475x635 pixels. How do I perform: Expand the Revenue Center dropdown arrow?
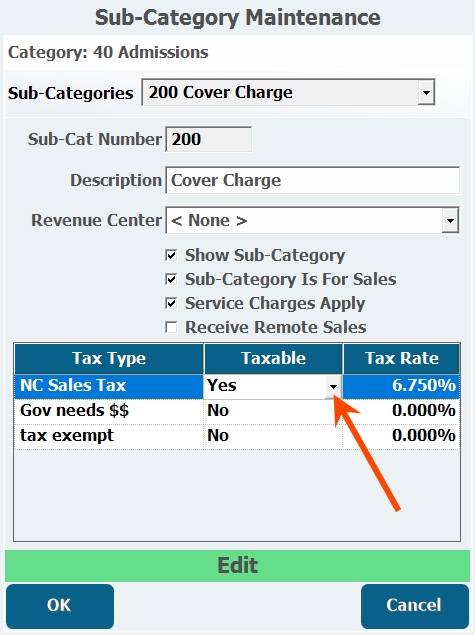point(450,220)
